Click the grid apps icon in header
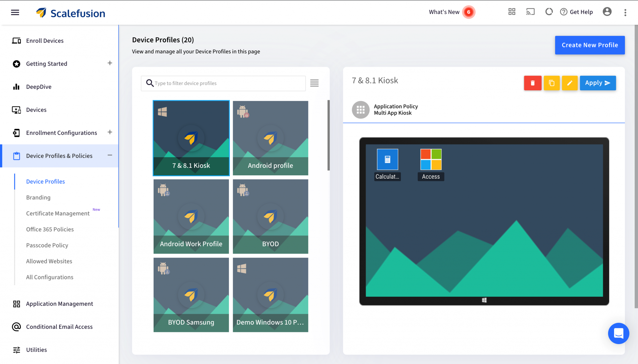The width and height of the screenshot is (638, 364). 512,12
